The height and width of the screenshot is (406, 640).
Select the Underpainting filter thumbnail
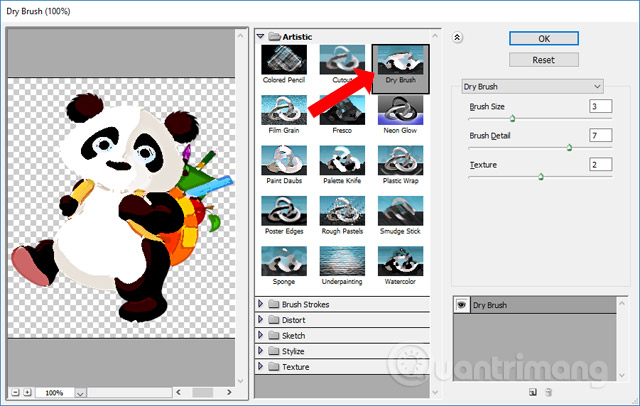342,261
